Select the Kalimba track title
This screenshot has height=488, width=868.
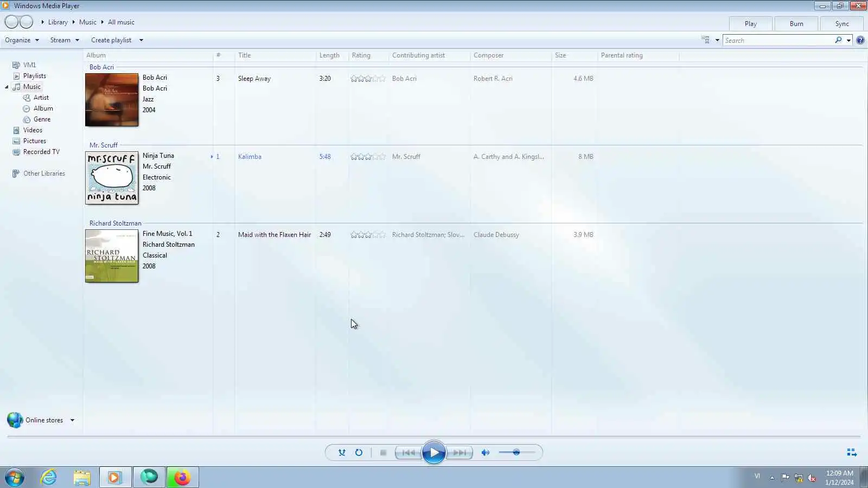tap(250, 157)
